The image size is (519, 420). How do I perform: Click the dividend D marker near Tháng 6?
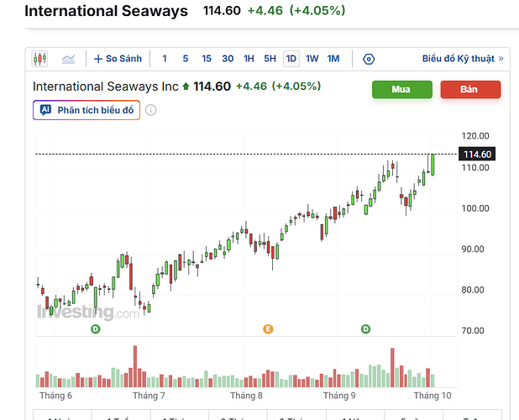(x=96, y=329)
